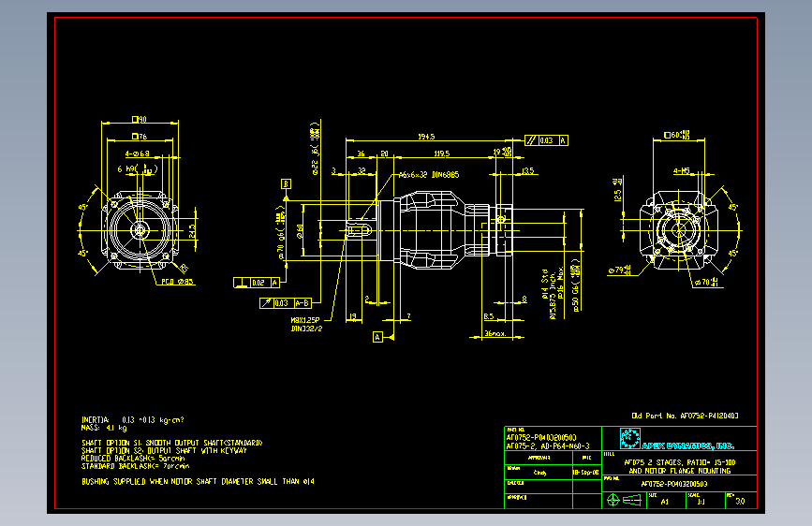The height and width of the screenshot is (526, 812).
Task: Click the Old Part No. AF0752-P4120403 text
Action: tap(686, 416)
